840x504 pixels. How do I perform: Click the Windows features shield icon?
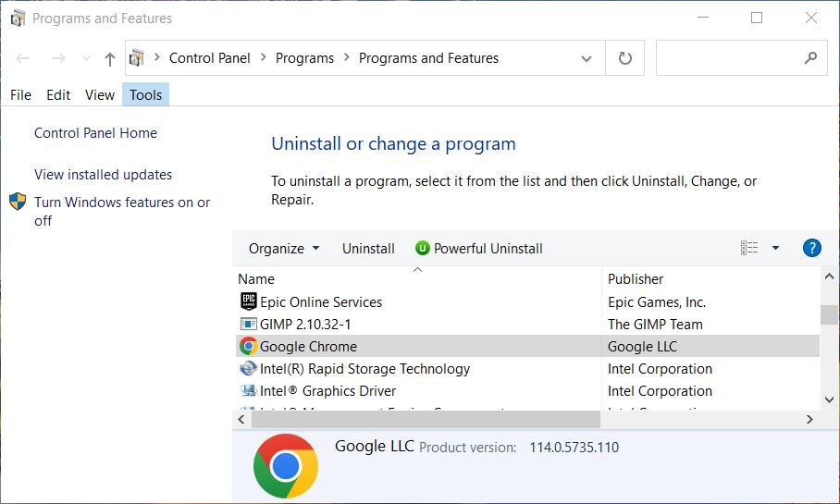[x=18, y=202]
